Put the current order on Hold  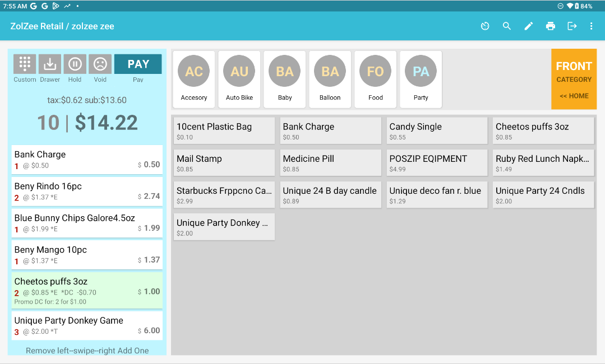tap(75, 64)
